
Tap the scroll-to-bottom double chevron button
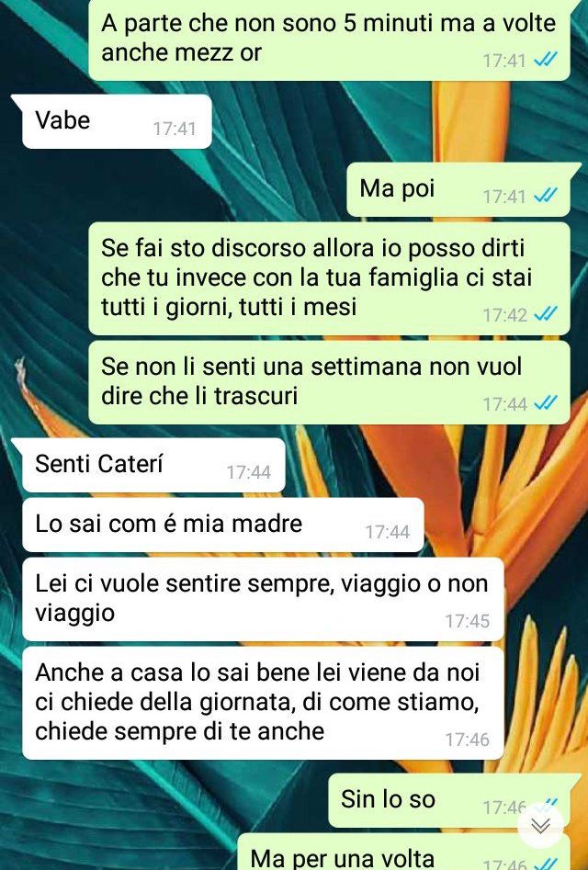click(540, 825)
